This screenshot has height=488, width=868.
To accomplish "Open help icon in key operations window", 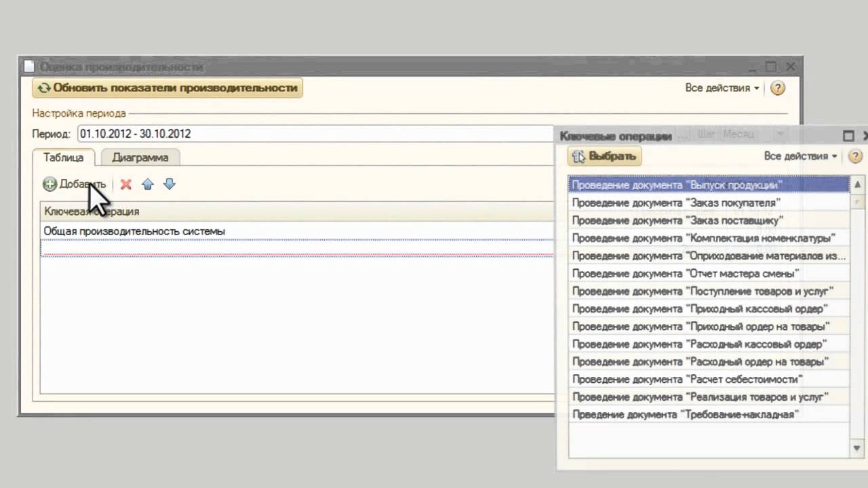I will pyautogui.click(x=856, y=157).
